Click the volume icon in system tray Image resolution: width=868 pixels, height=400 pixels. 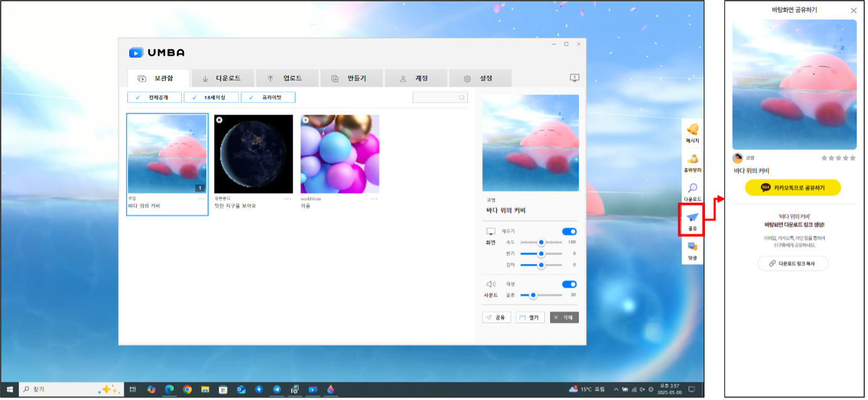(x=641, y=389)
